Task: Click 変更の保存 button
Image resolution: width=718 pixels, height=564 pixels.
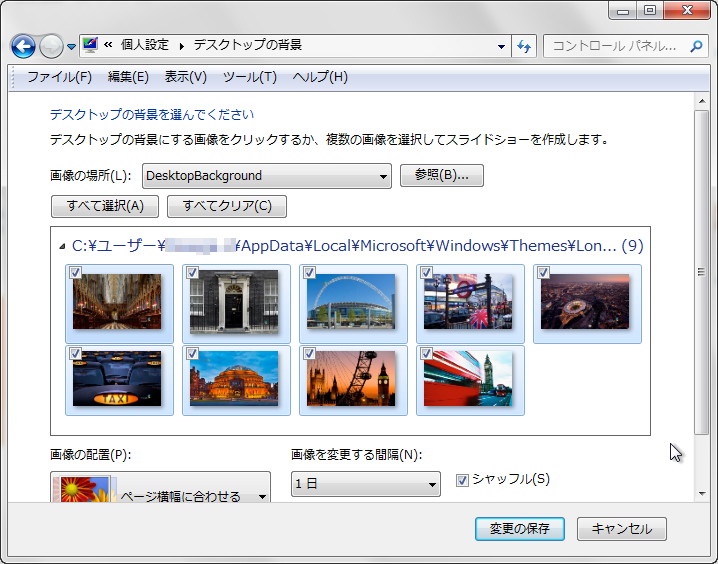Action: point(520,529)
